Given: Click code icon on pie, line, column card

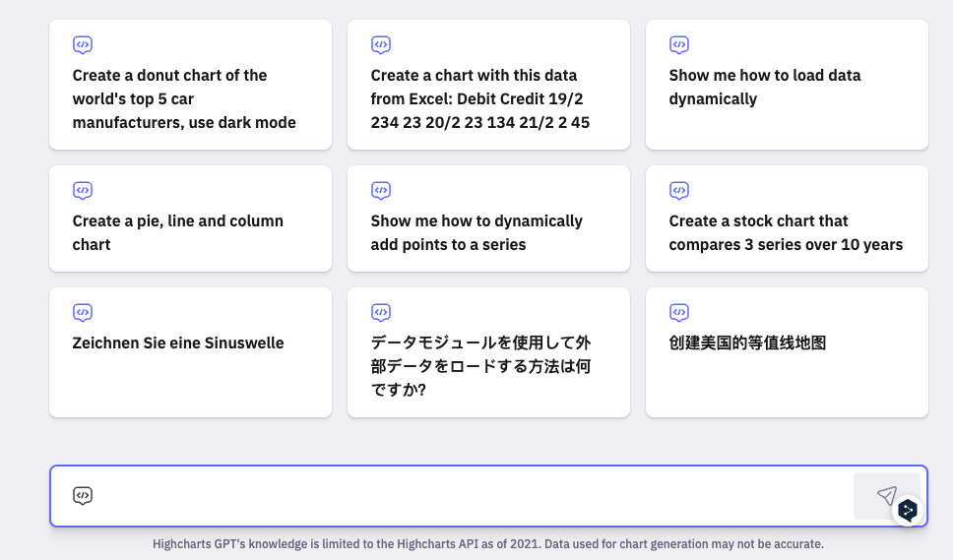Looking at the screenshot, I should (x=83, y=190).
